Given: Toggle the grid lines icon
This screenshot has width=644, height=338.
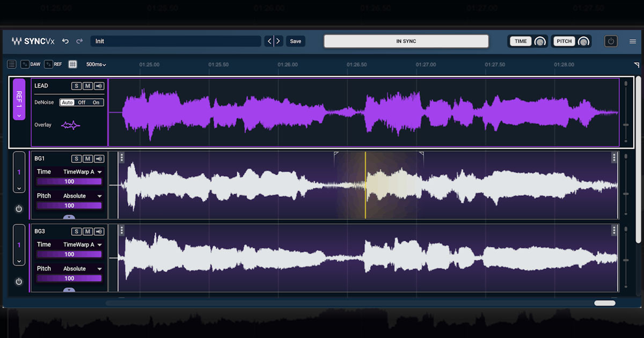Looking at the screenshot, I should coord(73,64).
